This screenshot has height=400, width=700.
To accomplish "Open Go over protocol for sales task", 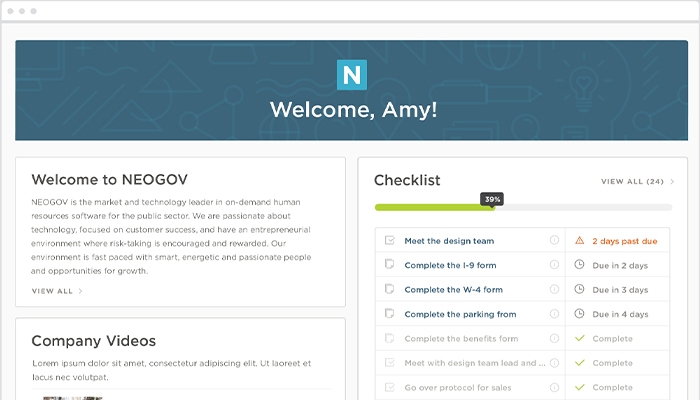I will tap(458, 388).
